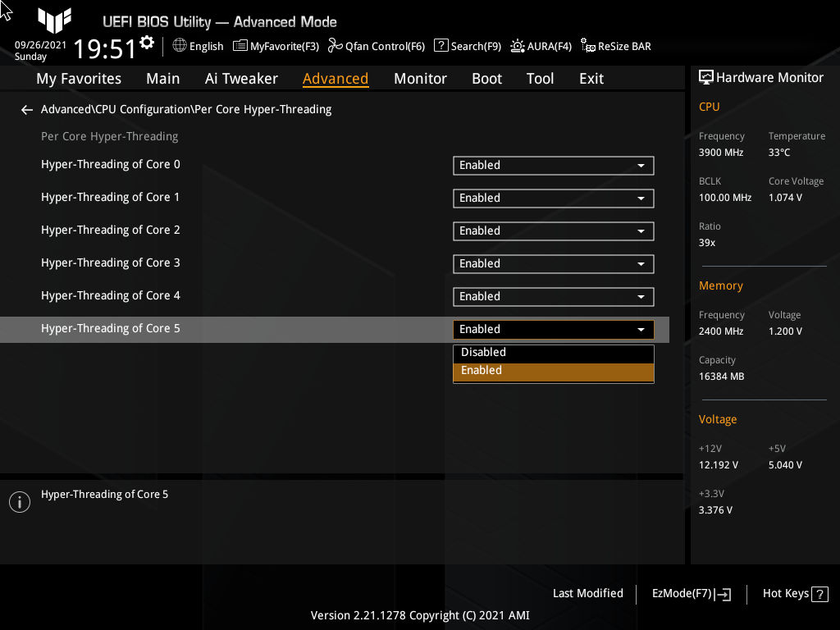Click the TUF Gaming logo
This screenshot has width=840, height=630.
pyautogui.click(x=54, y=22)
